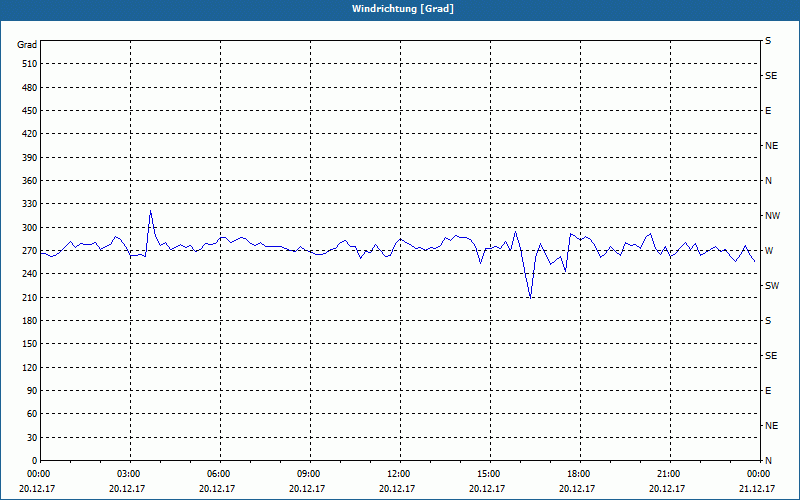Click the 'Grad' y-axis unit label

(x=27, y=45)
